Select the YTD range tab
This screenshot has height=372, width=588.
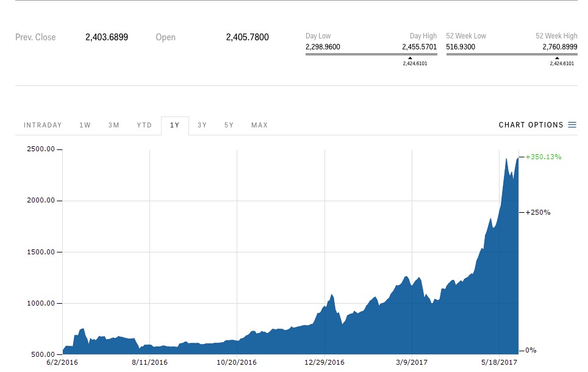[145, 126]
